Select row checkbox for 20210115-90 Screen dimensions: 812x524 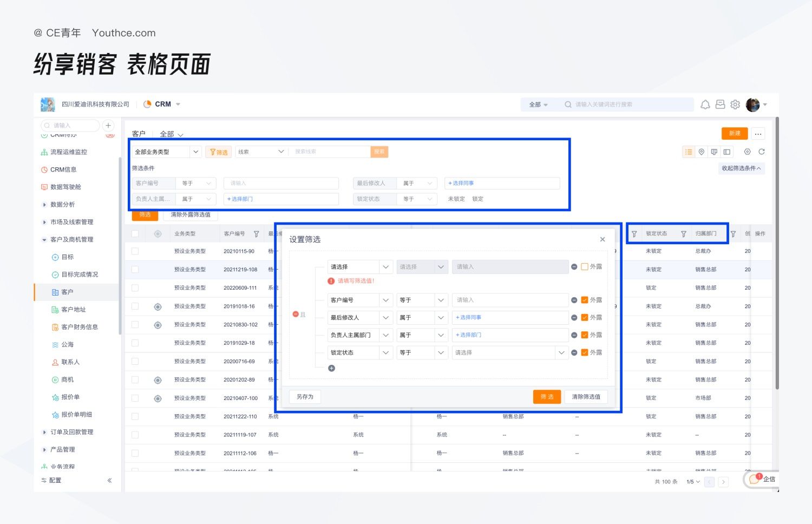pyautogui.click(x=135, y=251)
